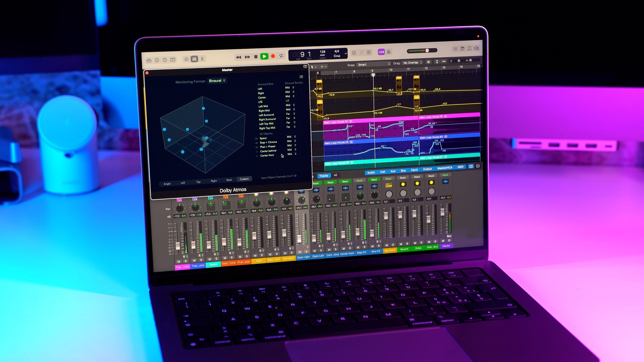Toggle the Aux channel filter button
This screenshot has width=644, height=362.
tap(393, 171)
